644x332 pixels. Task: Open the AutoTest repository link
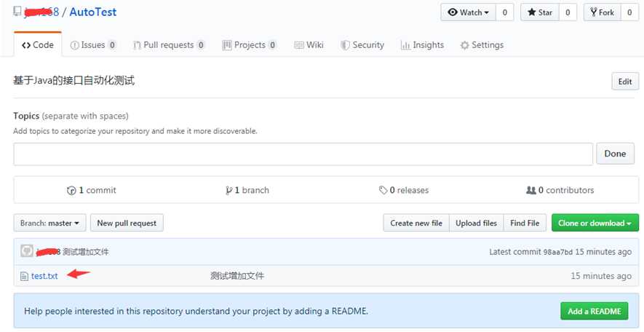93,12
